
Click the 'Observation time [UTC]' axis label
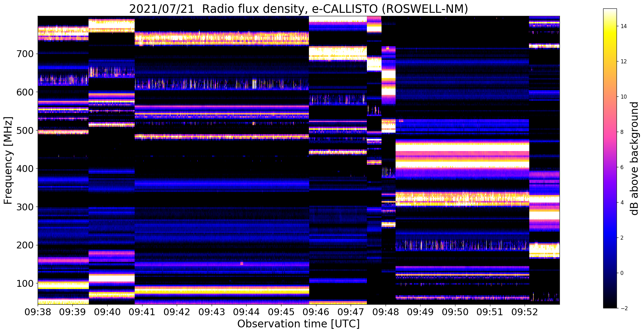pyautogui.click(x=298, y=324)
